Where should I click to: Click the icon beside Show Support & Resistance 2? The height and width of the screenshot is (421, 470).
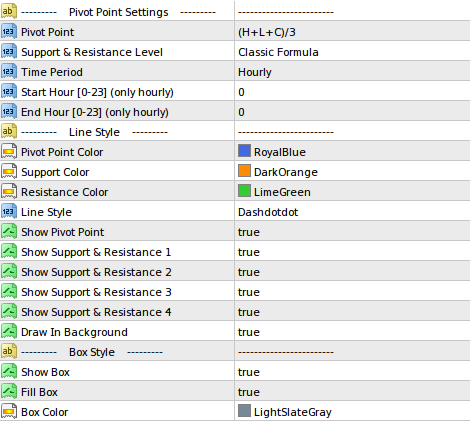click(x=9, y=272)
